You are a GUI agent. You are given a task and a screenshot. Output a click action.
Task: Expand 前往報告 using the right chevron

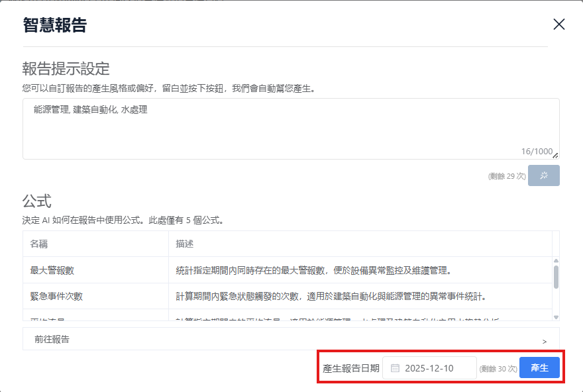point(545,341)
